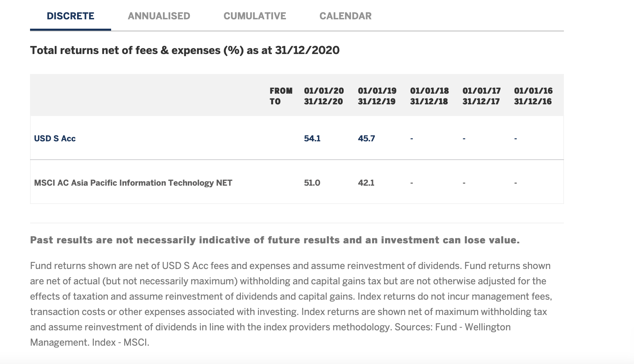Click the 01/01/20 to 31/12/20 column header

click(x=324, y=96)
